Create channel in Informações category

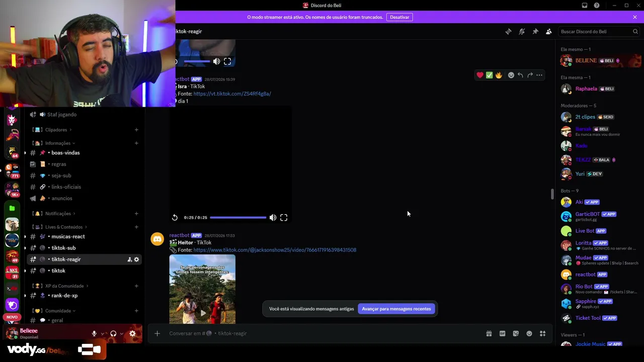click(136, 143)
